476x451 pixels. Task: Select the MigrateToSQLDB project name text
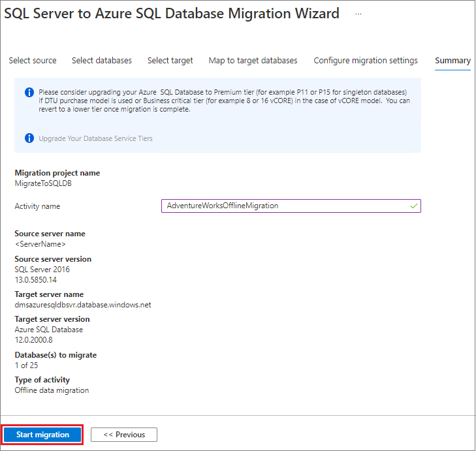43,183
